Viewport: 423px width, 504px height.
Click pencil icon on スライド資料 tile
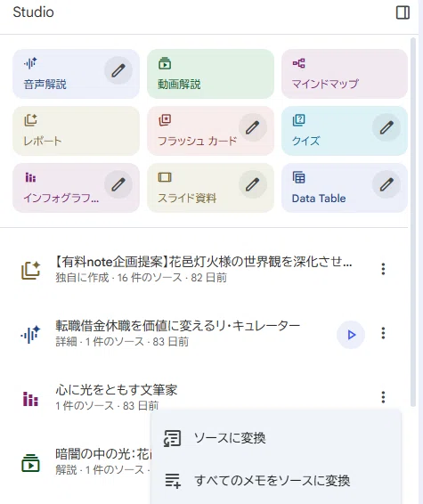click(253, 184)
